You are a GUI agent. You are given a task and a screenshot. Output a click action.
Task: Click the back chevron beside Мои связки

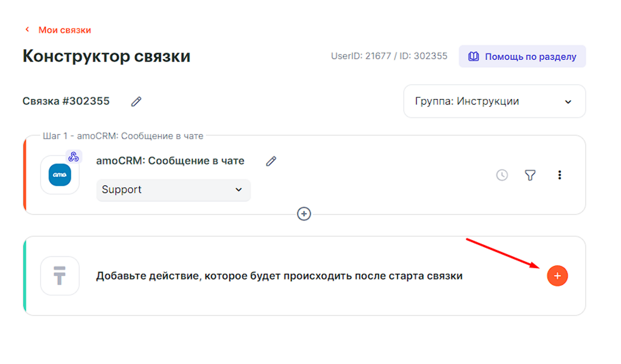pyautogui.click(x=27, y=29)
